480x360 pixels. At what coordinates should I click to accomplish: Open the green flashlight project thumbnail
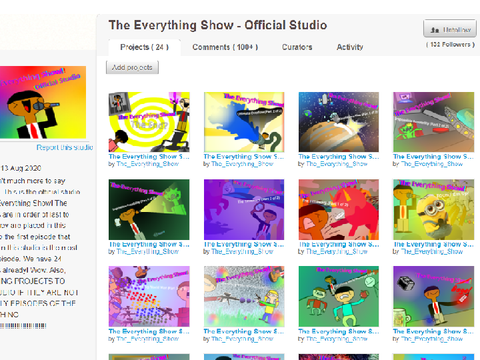[x=149, y=209]
